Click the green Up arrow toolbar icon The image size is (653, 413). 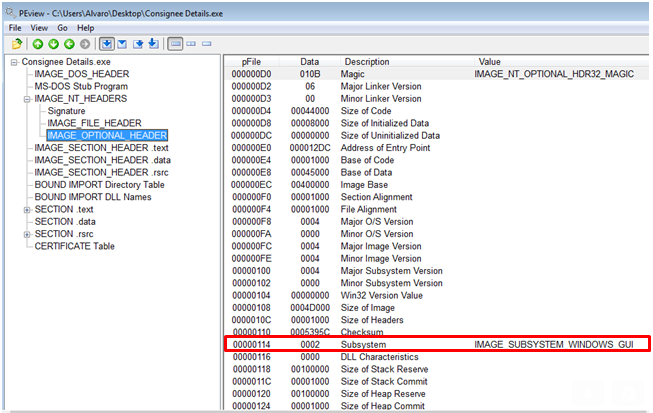click(38, 44)
